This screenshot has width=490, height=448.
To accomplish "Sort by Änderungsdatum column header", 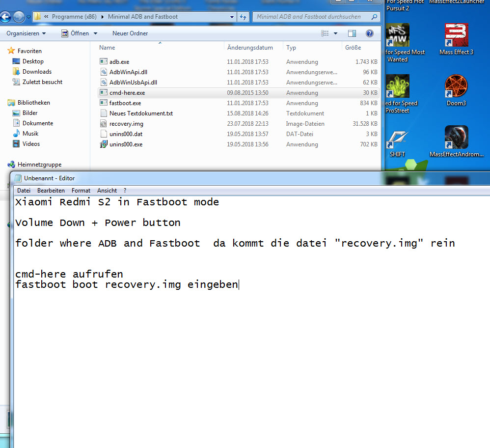I will 250,48.
